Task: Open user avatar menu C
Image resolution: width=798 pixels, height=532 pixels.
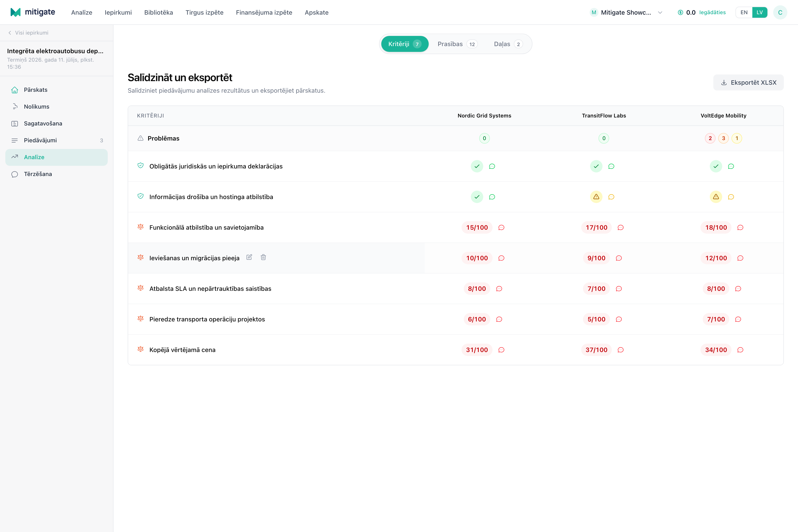Action: (x=780, y=13)
